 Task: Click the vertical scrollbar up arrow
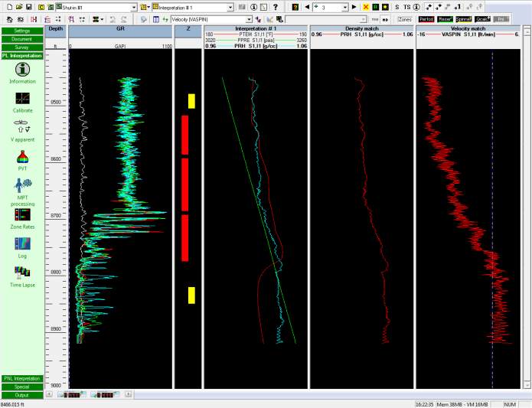coord(527,31)
